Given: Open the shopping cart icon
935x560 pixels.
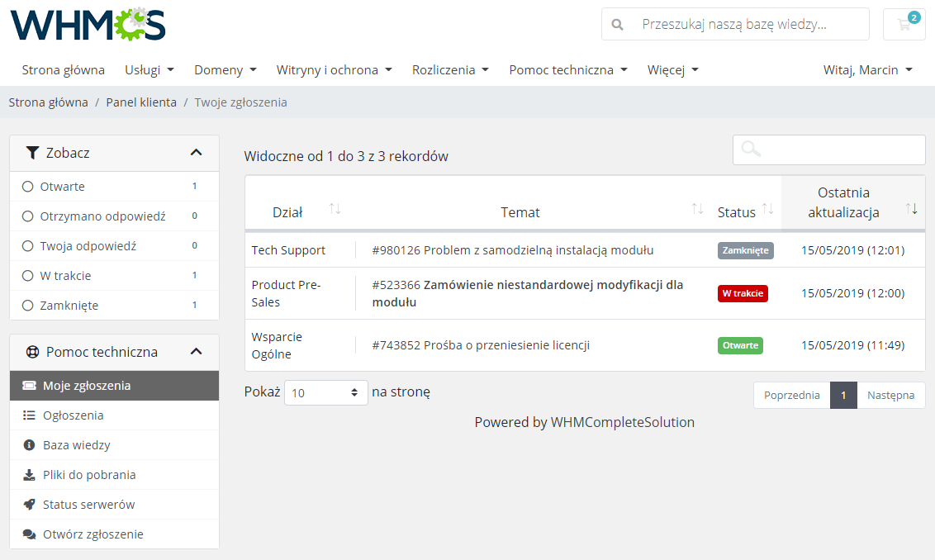Looking at the screenshot, I should (904, 25).
